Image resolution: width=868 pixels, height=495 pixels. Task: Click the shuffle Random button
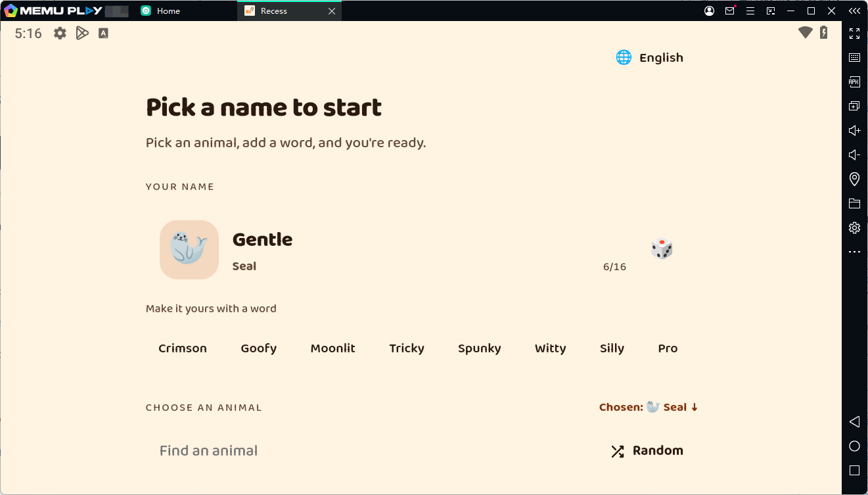(647, 451)
